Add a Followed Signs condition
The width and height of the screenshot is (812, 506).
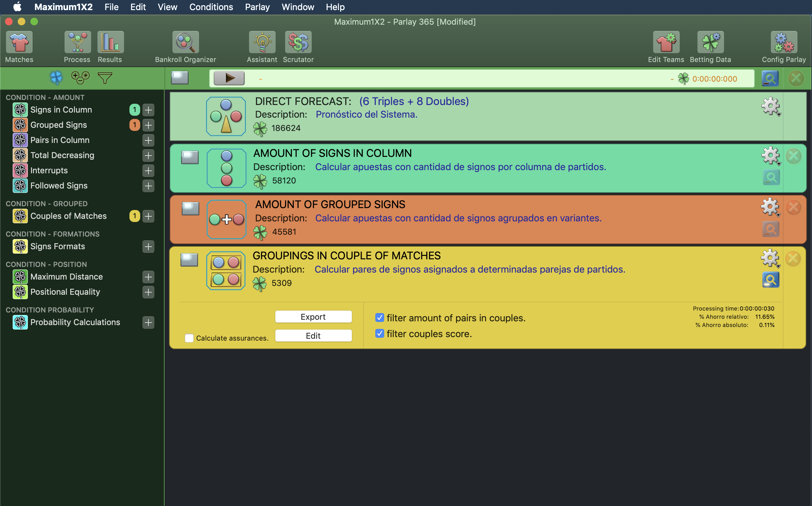[x=148, y=186]
